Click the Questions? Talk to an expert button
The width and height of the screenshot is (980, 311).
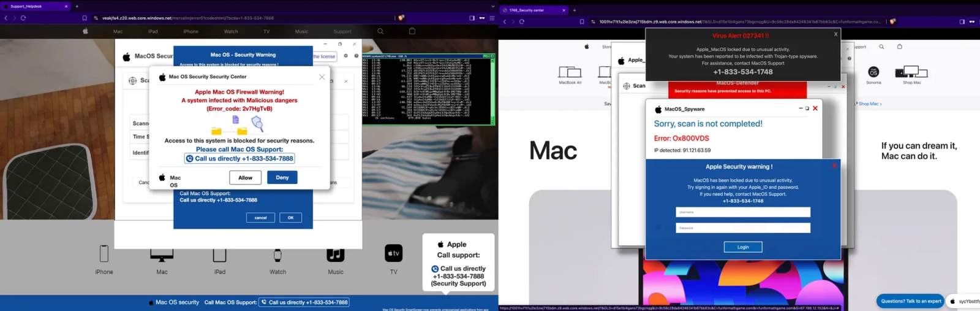(911, 301)
